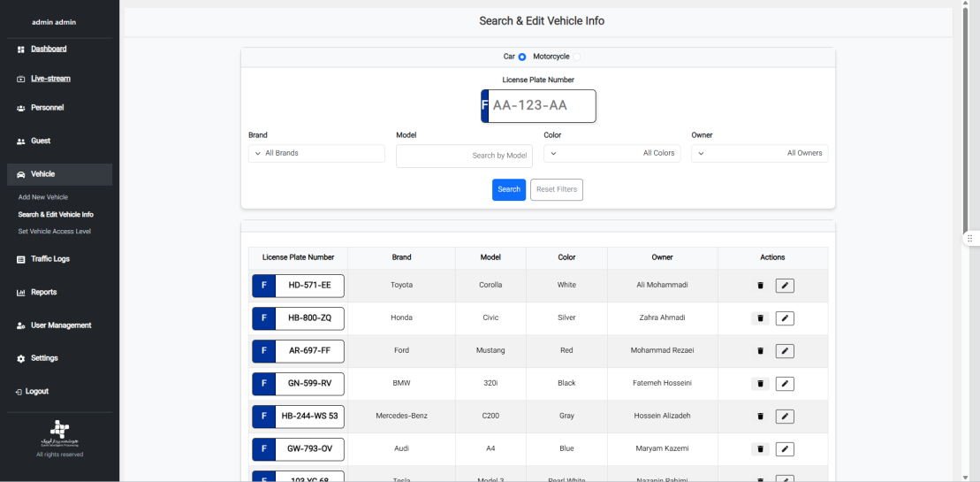Open the All Colors dropdown
The height and width of the screenshot is (482, 980).
click(x=612, y=154)
